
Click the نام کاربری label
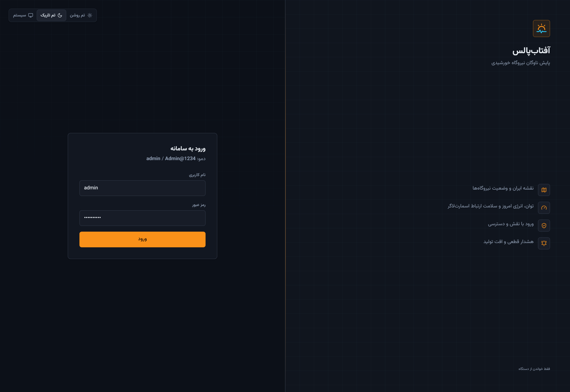coord(197,175)
